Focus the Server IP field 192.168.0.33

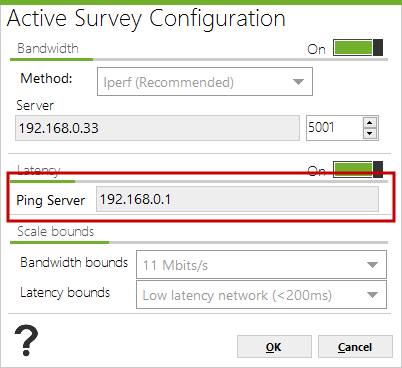(157, 128)
